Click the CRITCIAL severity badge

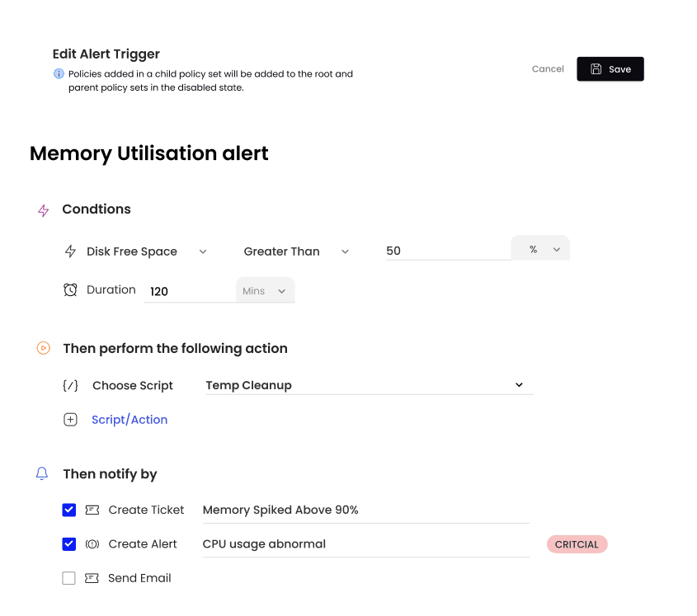[x=577, y=544]
